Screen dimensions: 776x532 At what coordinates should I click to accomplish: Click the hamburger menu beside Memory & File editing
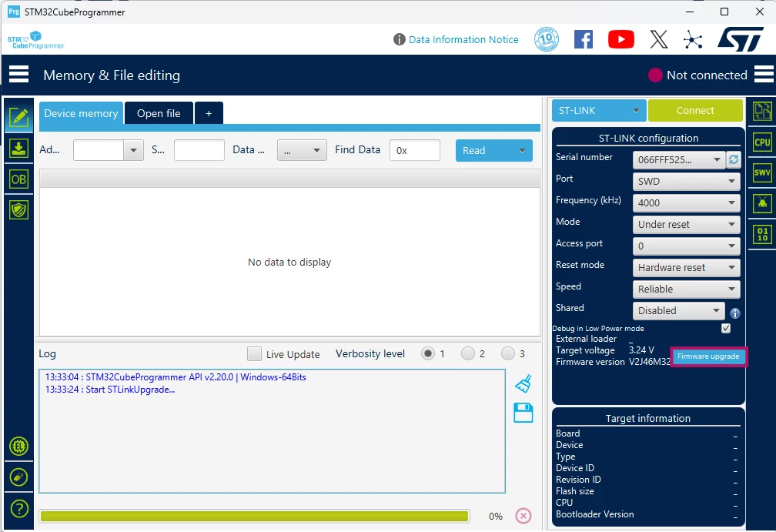pyautogui.click(x=18, y=75)
